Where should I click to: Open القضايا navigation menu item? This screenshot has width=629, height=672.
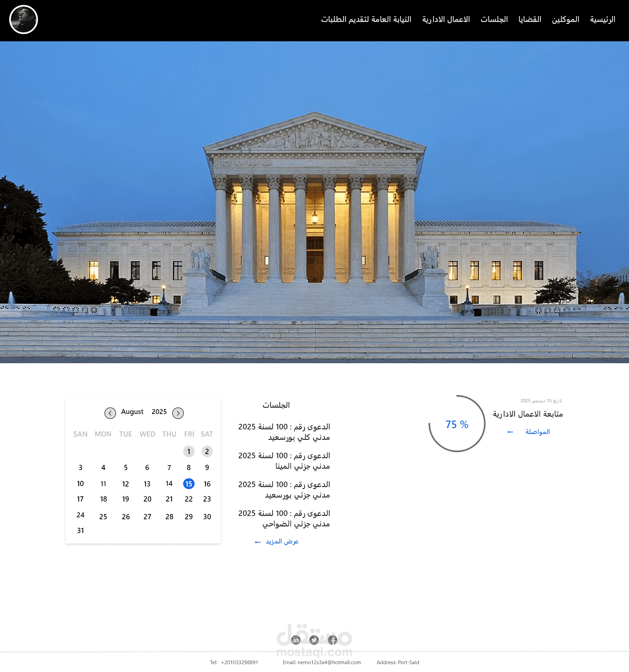point(530,19)
